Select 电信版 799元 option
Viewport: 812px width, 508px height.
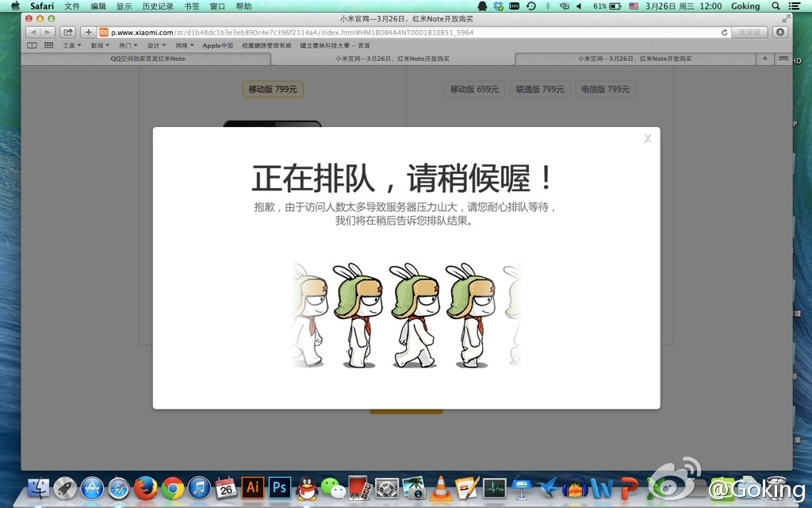pyautogui.click(x=605, y=89)
